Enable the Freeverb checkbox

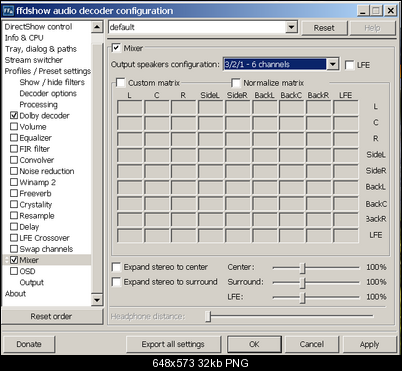point(14,193)
